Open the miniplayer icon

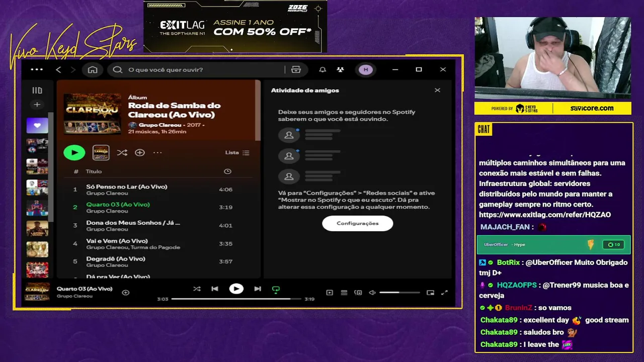pos(430,293)
